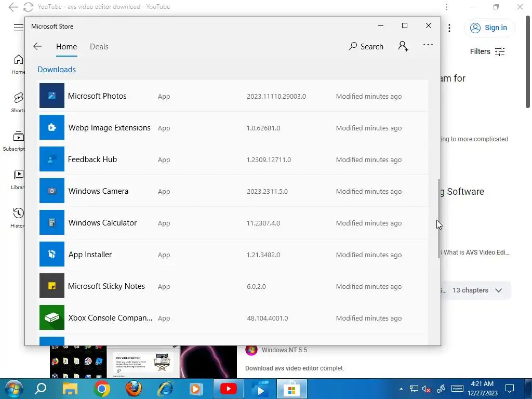Click the YouTube Sign in button
The image size is (532, 399).
(489, 28)
